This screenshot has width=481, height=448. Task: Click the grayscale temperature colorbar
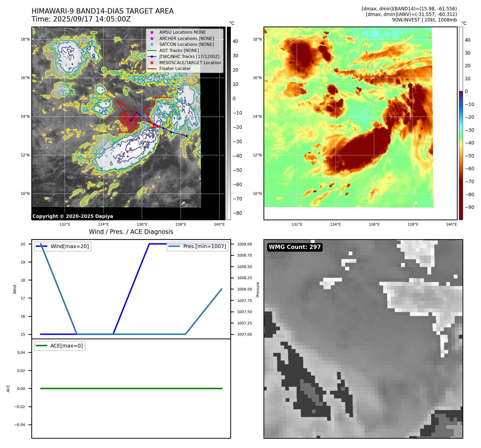[229, 123]
